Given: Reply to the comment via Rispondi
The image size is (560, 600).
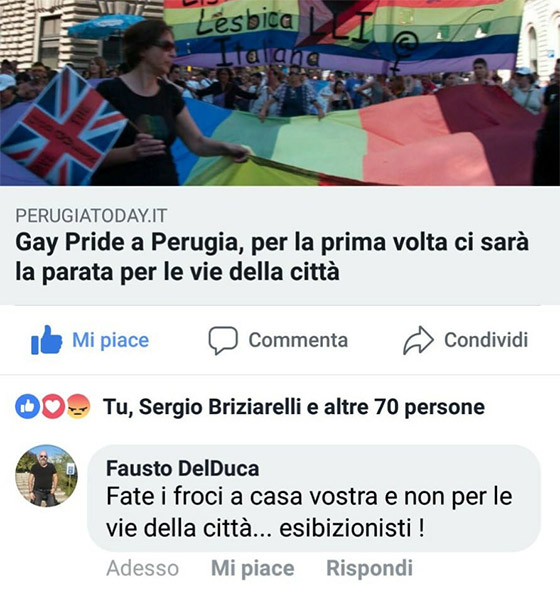Looking at the screenshot, I should (x=369, y=568).
